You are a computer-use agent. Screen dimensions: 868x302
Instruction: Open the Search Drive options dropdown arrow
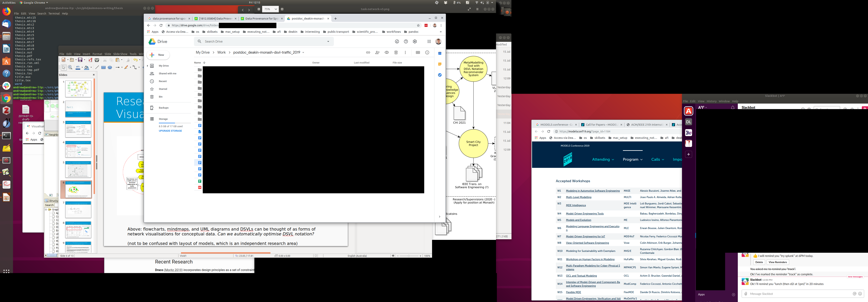coord(328,41)
